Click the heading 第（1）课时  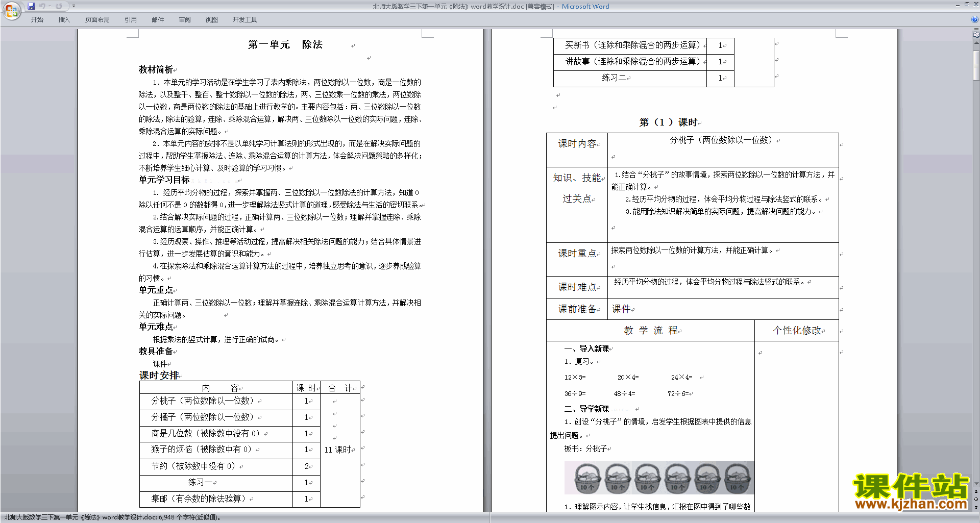pyautogui.click(x=669, y=122)
